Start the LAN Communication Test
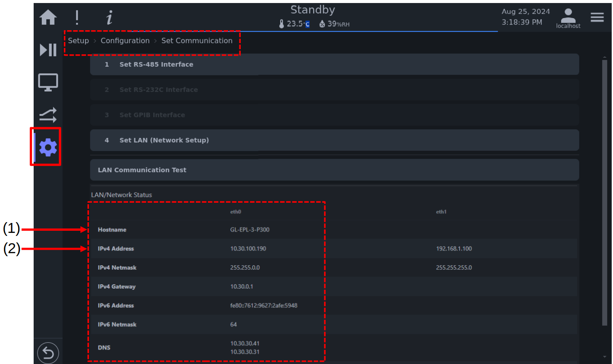The image size is (613, 364). (x=334, y=170)
